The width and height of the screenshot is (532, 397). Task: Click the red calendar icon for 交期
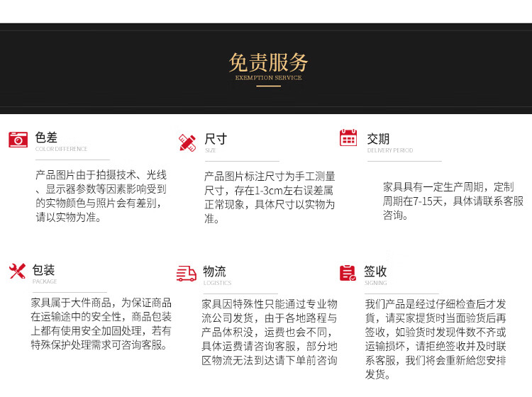pyautogui.click(x=348, y=138)
